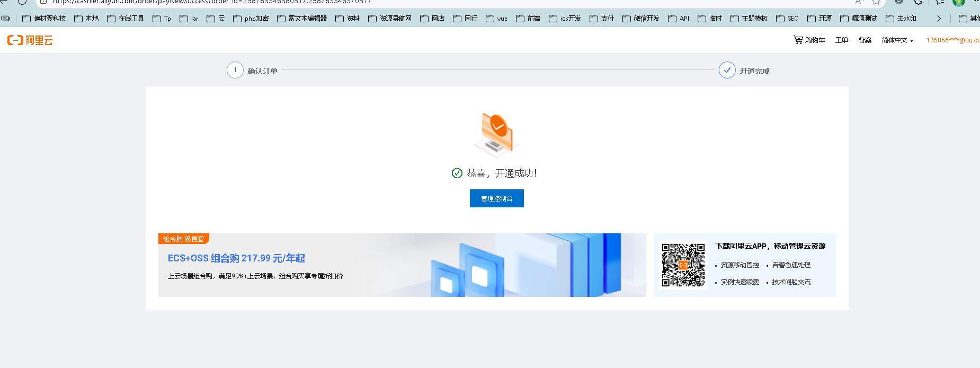Open the 资源导航网 bookmark folder
980x368 pixels.
[390, 19]
